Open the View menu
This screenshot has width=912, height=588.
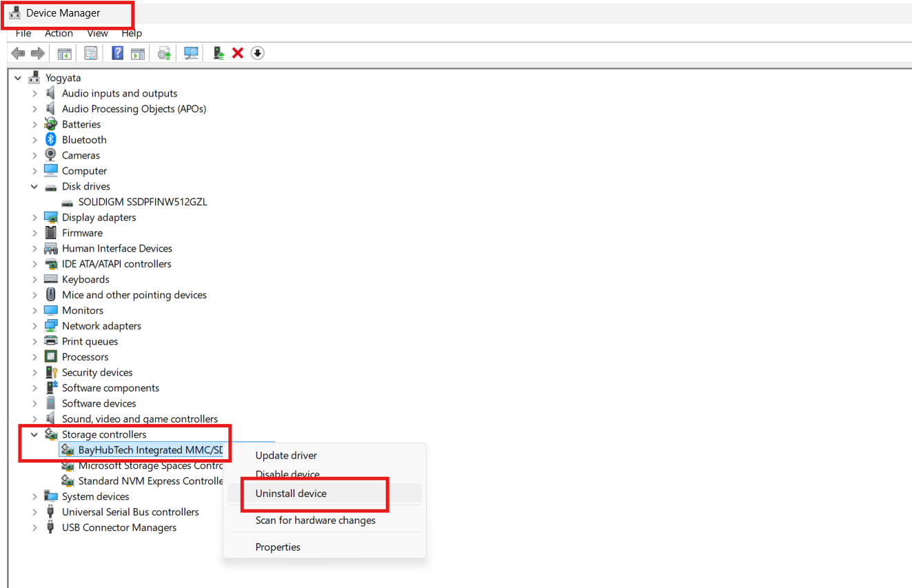(97, 32)
